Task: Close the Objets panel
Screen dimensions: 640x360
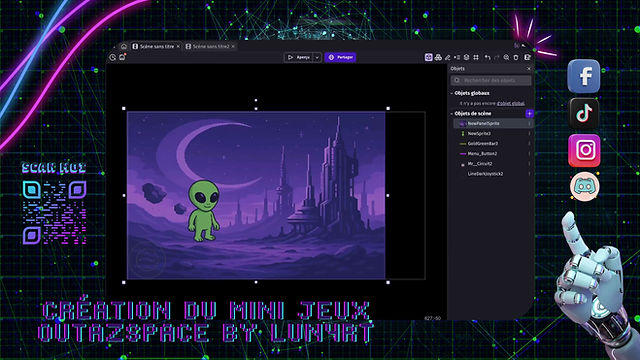Action: (x=529, y=69)
